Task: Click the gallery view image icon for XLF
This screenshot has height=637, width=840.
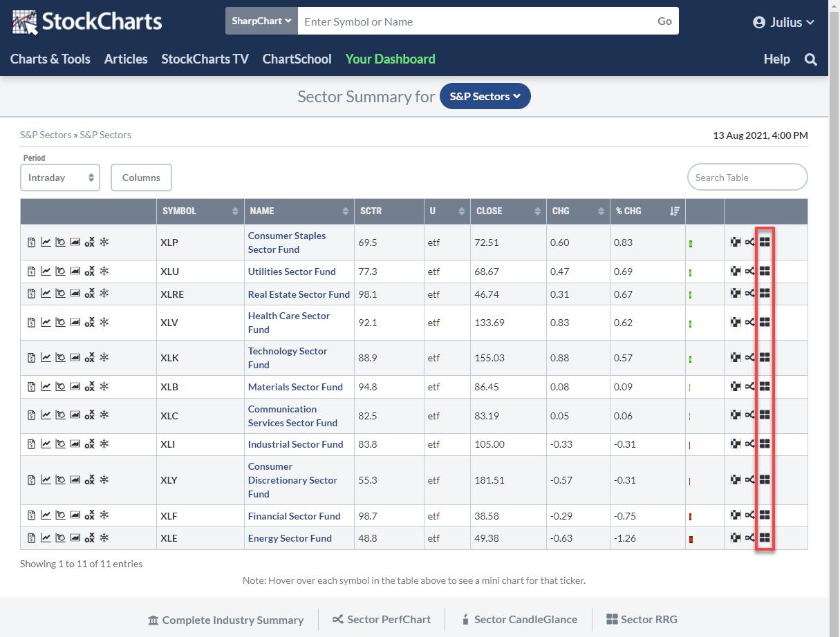Action: click(75, 515)
